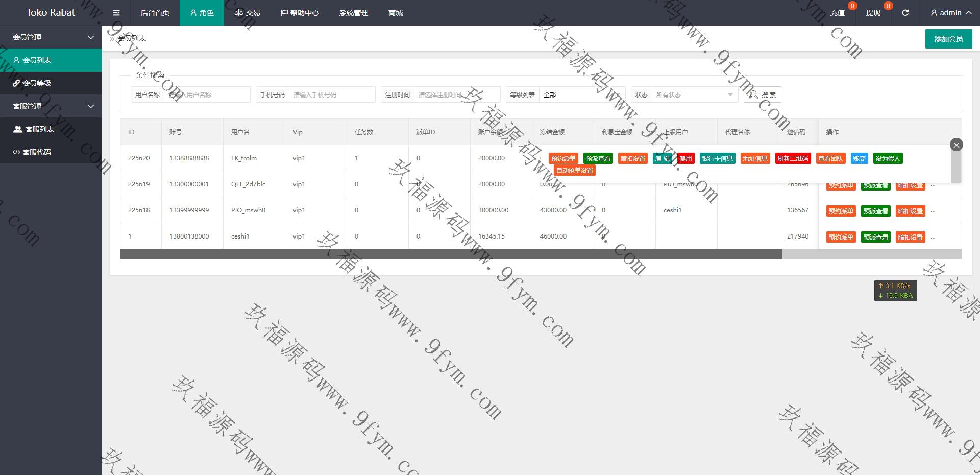This screenshot has height=475, width=980.
Task: Collapse the 客服管理 sidebar group
Action: [51, 106]
